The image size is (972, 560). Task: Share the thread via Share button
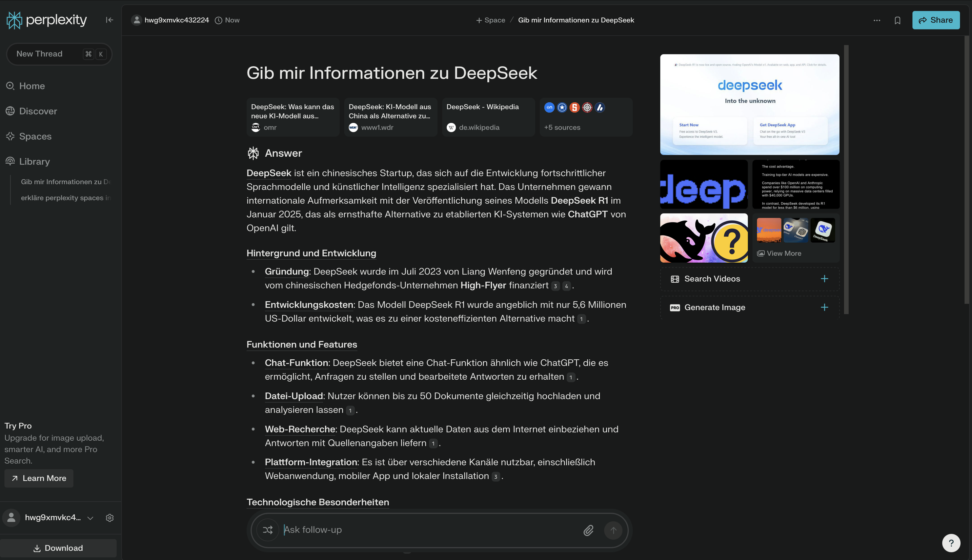[936, 20]
